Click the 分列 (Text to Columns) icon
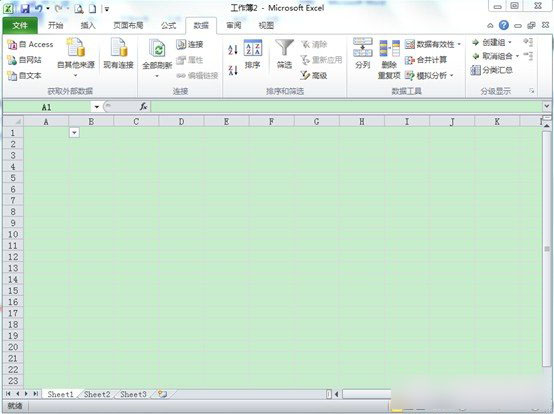554x414 pixels. [363, 53]
